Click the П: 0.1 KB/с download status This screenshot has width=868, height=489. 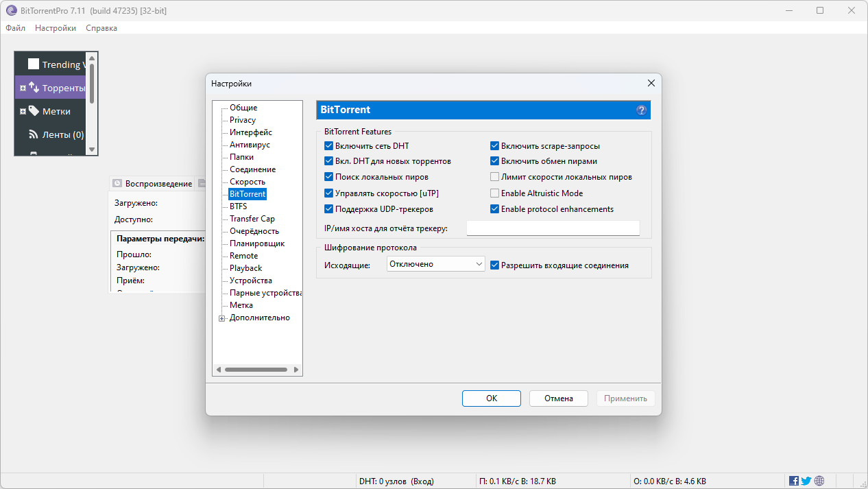click(x=518, y=481)
